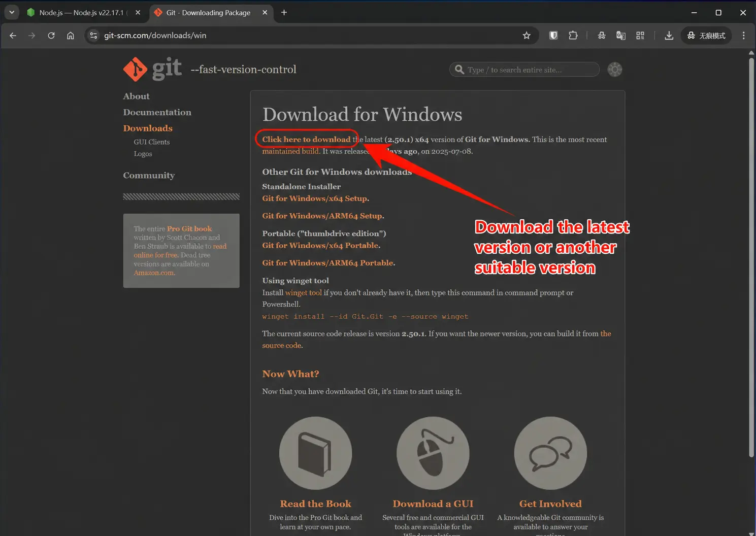Viewport: 756px width, 536px height.
Task: Open the Community section
Action: pyautogui.click(x=149, y=176)
